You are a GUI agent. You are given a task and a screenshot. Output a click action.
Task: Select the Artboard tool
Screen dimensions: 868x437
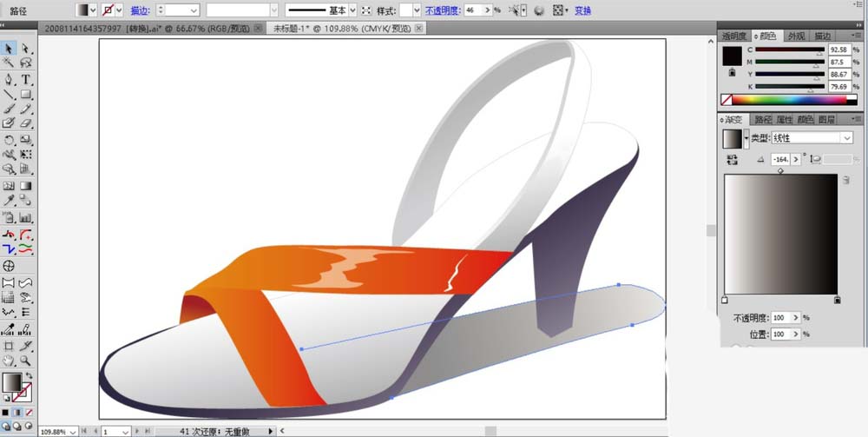9,346
